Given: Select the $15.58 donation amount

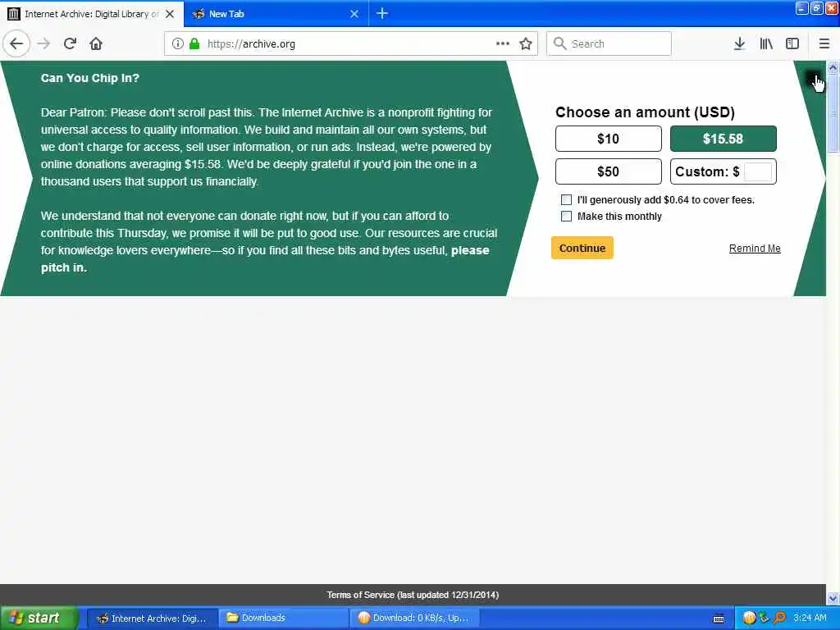Looking at the screenshot, I should [x=724, y=139].
